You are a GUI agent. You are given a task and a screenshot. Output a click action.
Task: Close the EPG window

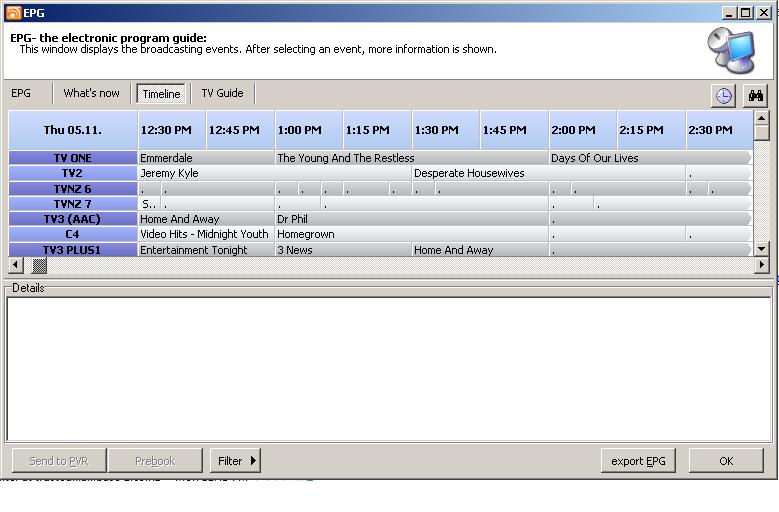[764, 13]
